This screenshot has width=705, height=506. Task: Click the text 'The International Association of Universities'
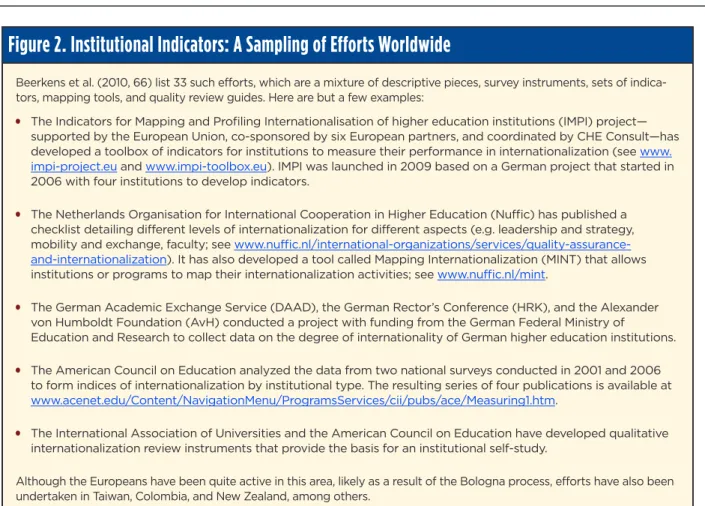[x=156, y=433]
